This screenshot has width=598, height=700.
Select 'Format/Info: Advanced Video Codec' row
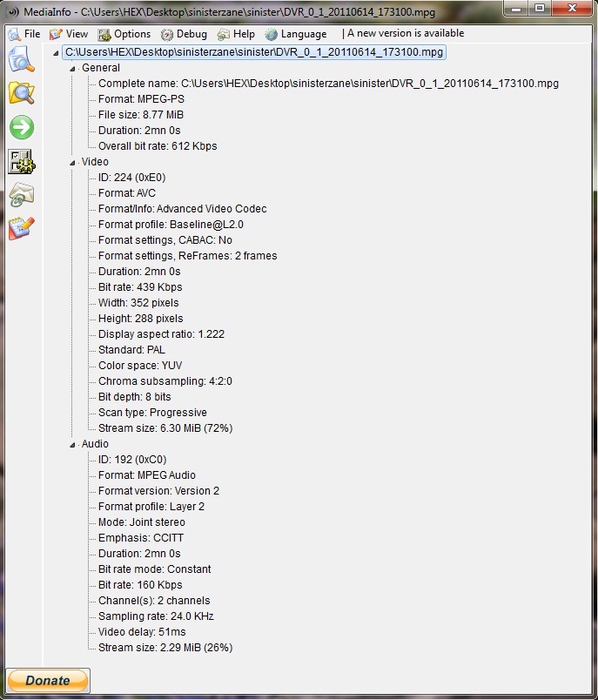[183, 208]
